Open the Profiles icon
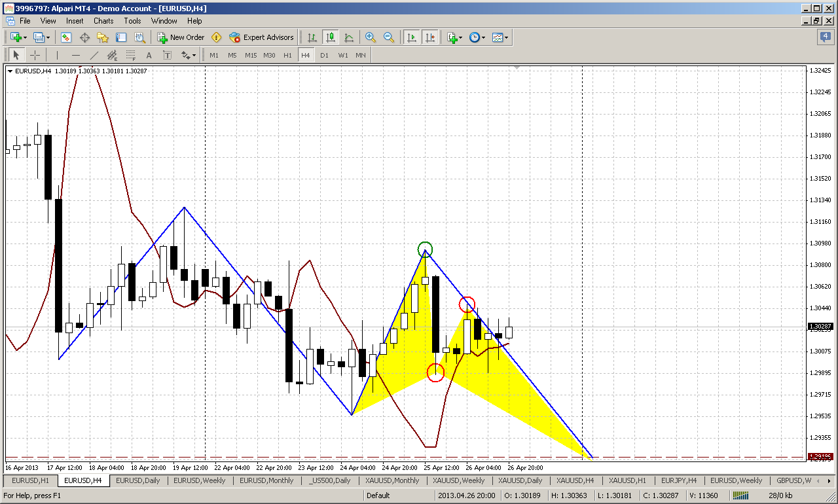Screen dimensions: 838x504 [x=39, y=37]
